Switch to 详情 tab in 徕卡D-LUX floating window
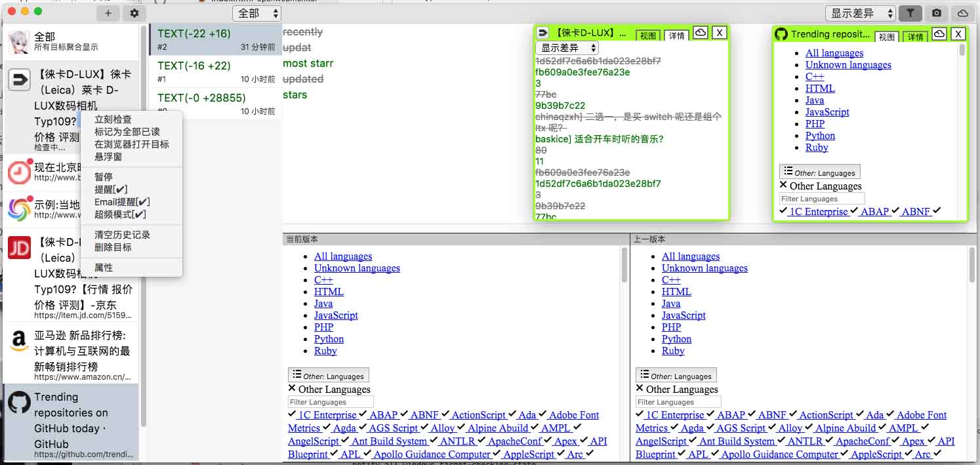 [676, 35]
